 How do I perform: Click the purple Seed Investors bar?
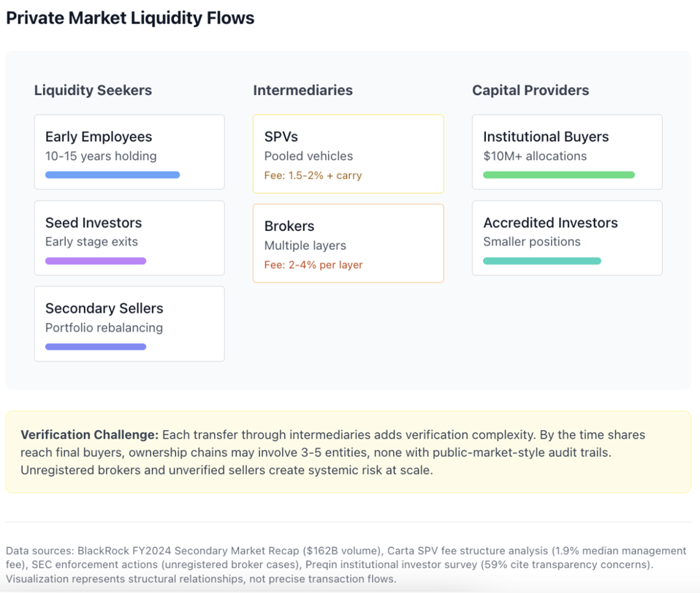tap(96, 261)
